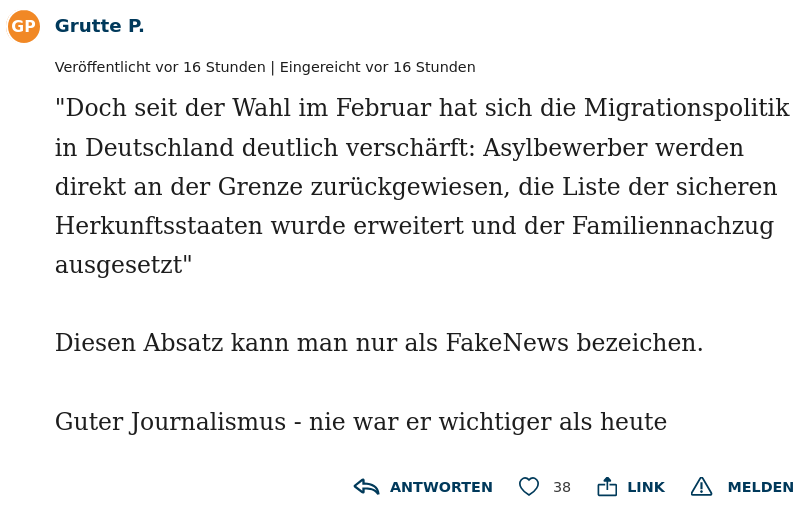This screenshot has width=799, height=511.
Task: Copy the comment link via LINK label
Action: pos(646,487)
